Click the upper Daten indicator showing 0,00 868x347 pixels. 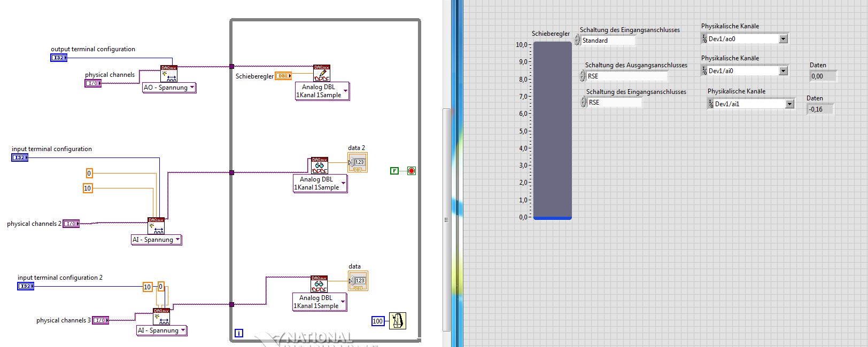coord(823,76)
